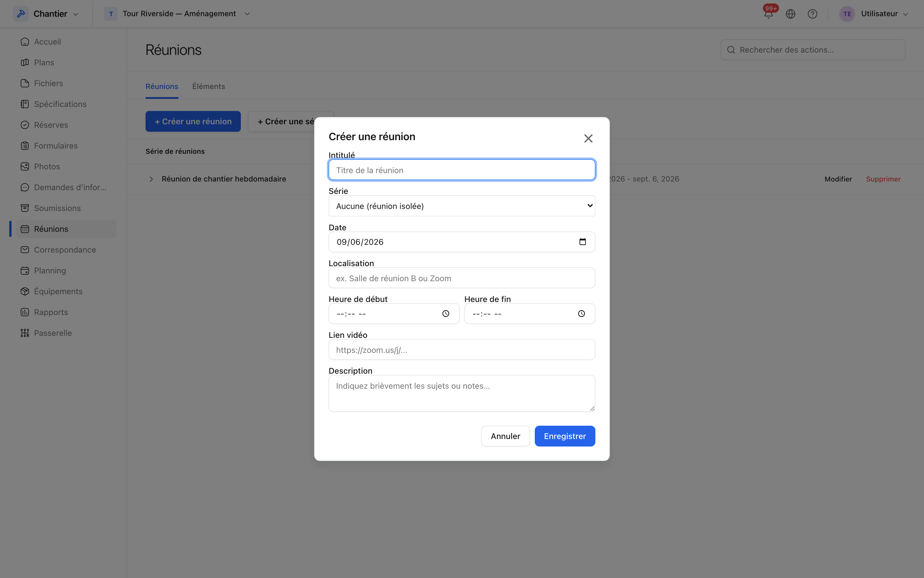The width and height of the screenshot is (924, 578).
Task: Open the date picker calendar icon
Action: [582, 242]
